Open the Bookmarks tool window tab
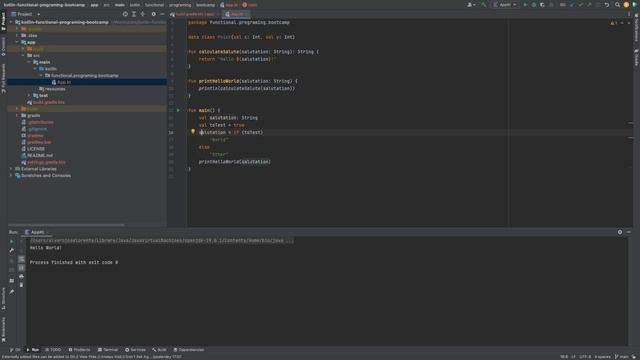640x360 pixels. [x=3, y=330]
